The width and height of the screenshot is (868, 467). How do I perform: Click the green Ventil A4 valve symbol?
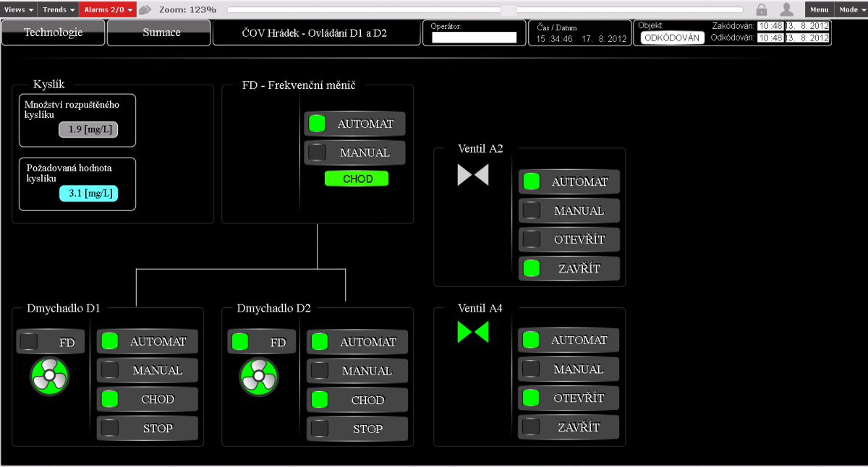click(x=473, y=332)
